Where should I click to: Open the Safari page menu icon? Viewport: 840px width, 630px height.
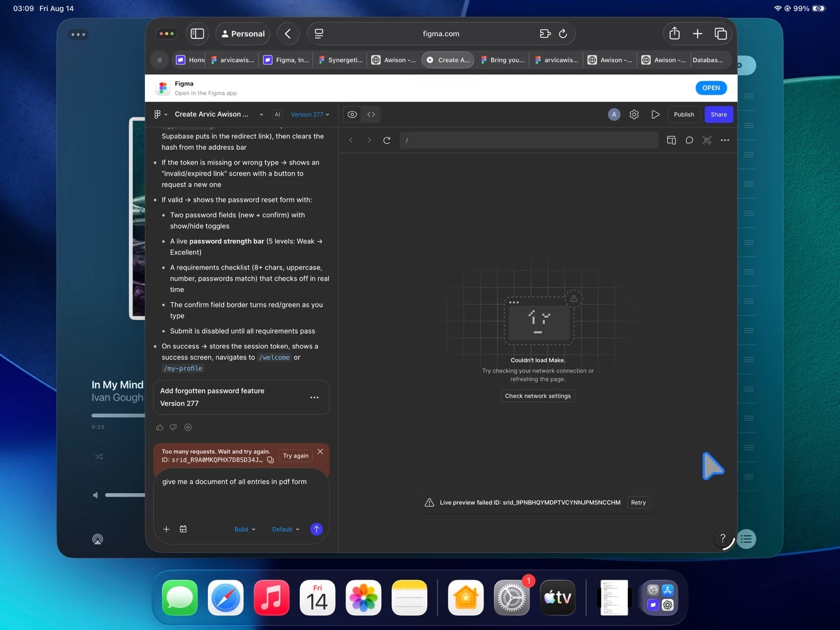tap(319, 34)
